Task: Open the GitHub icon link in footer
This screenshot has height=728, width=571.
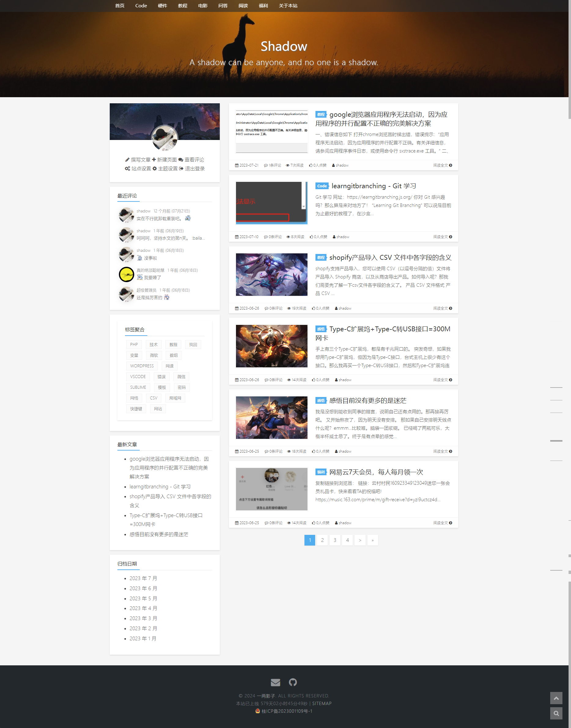Action: pyautogui.click(x=293, y=682)
